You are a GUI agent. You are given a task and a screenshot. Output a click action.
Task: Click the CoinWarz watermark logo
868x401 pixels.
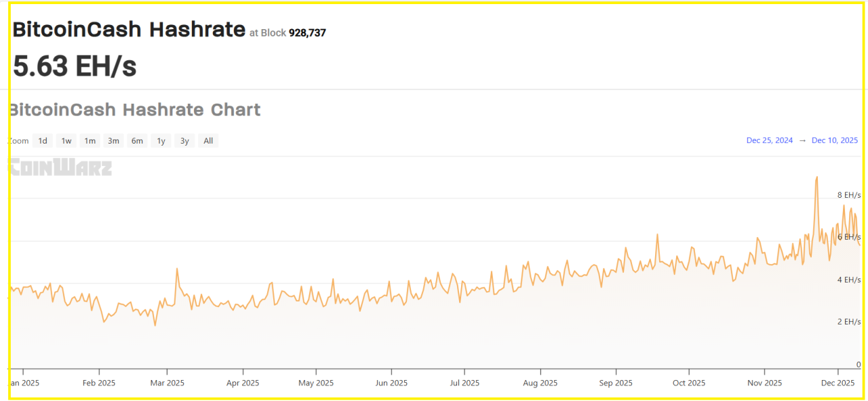(x=61, y=167)
